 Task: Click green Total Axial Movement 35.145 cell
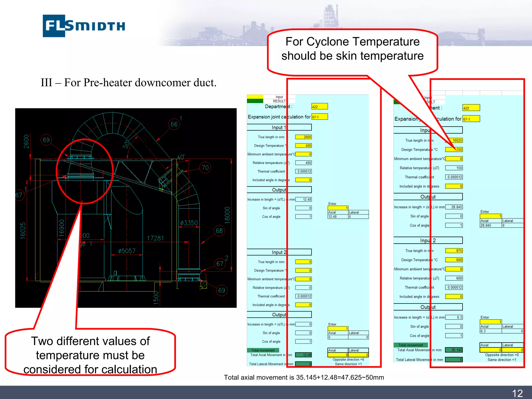(x=454, y=350)
